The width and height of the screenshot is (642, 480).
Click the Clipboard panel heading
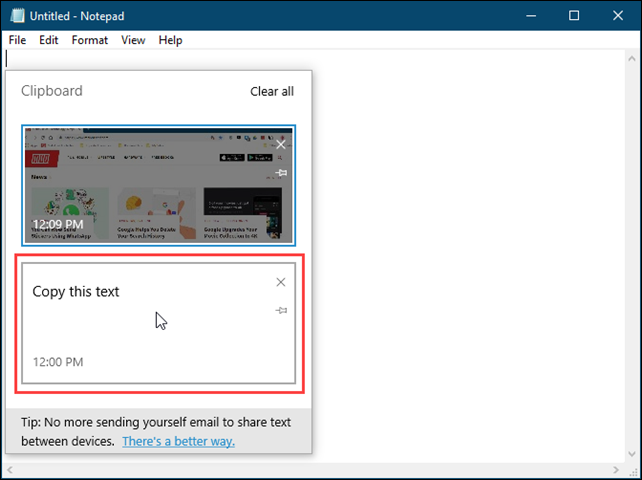tap(52, 91)
